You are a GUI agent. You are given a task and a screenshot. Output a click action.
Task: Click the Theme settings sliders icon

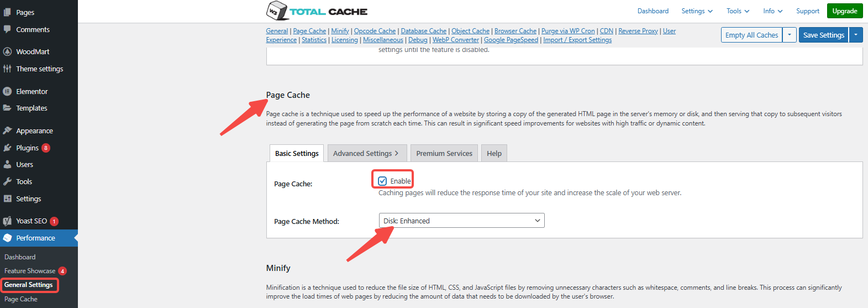point(7,69)
